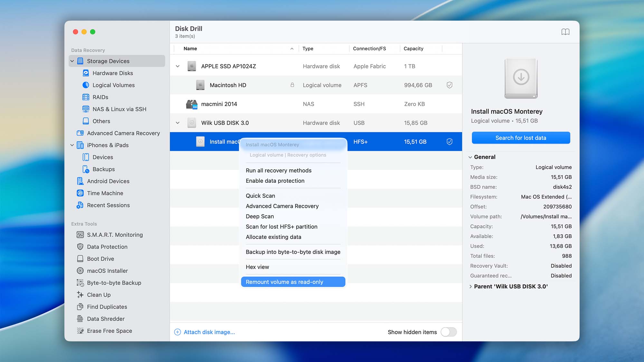Click the Recovery Vault Disabled value
644x362 pixels.
pos(561,266)
